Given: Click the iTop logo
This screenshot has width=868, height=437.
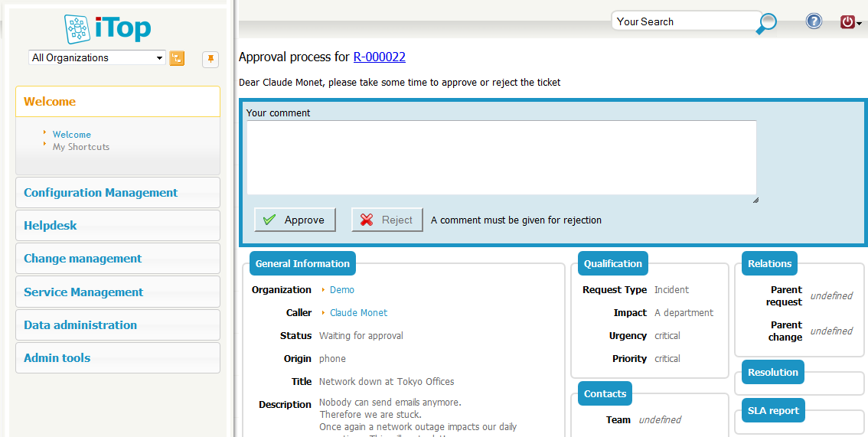Looking at the screenshot, I should [108, 28].
